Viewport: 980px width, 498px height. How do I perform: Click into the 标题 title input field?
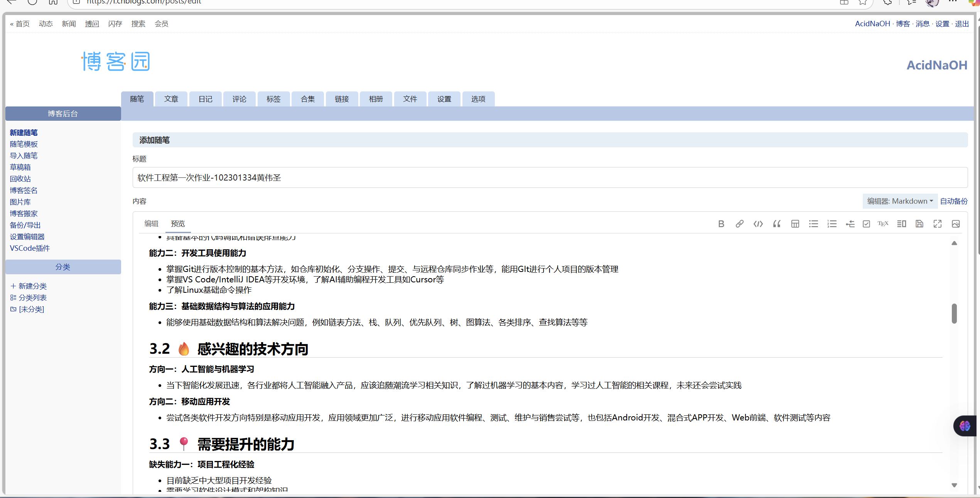(x=550, y=177)
